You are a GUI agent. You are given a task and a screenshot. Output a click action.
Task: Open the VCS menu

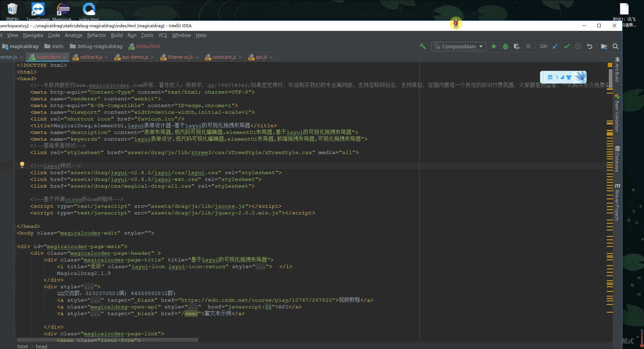point(162,35)
